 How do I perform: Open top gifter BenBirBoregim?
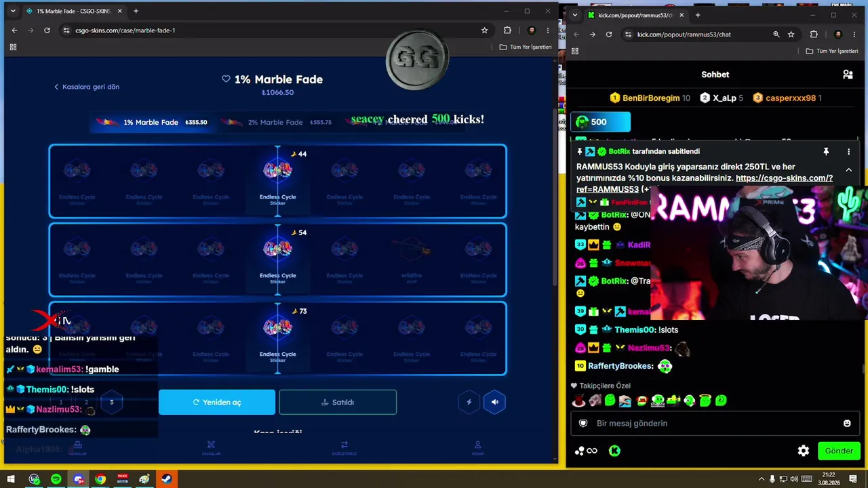(x=650, y=98)
